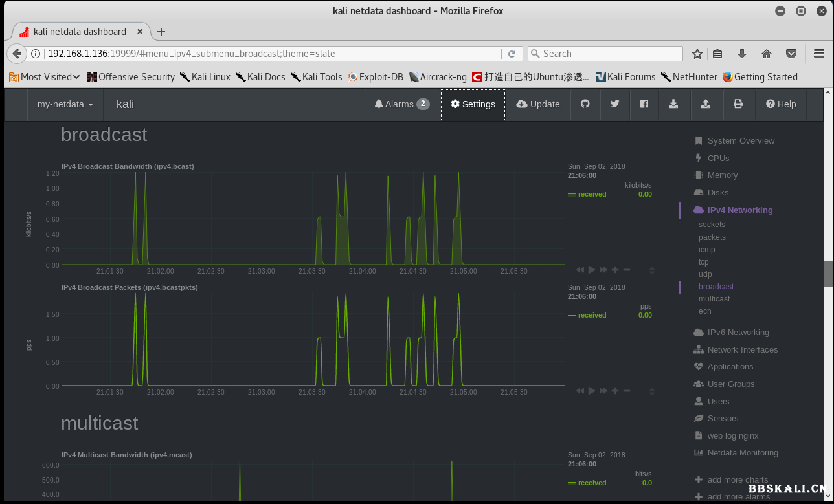Click the upload snapshot icon

(x=706, y=104)
